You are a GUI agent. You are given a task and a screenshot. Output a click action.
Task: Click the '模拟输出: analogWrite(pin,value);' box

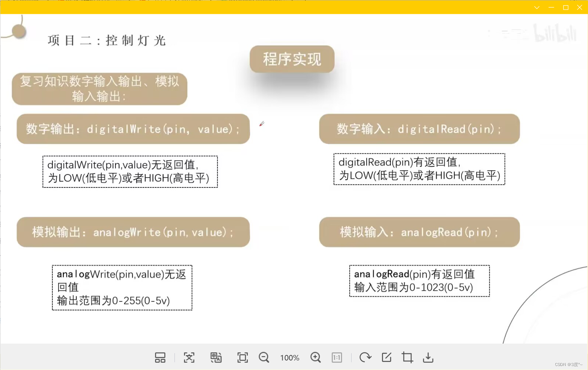click(x=133, y=232)
